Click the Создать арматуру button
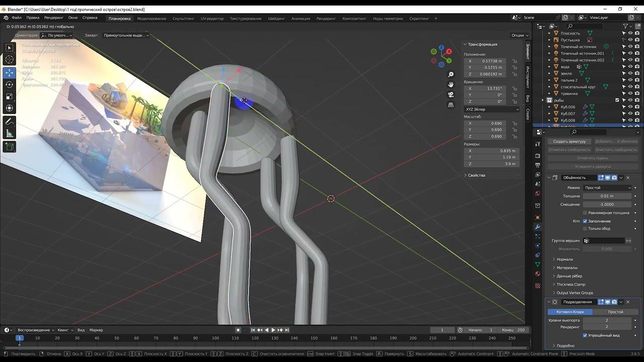This screenshot has width=644, height=362. 569,142
